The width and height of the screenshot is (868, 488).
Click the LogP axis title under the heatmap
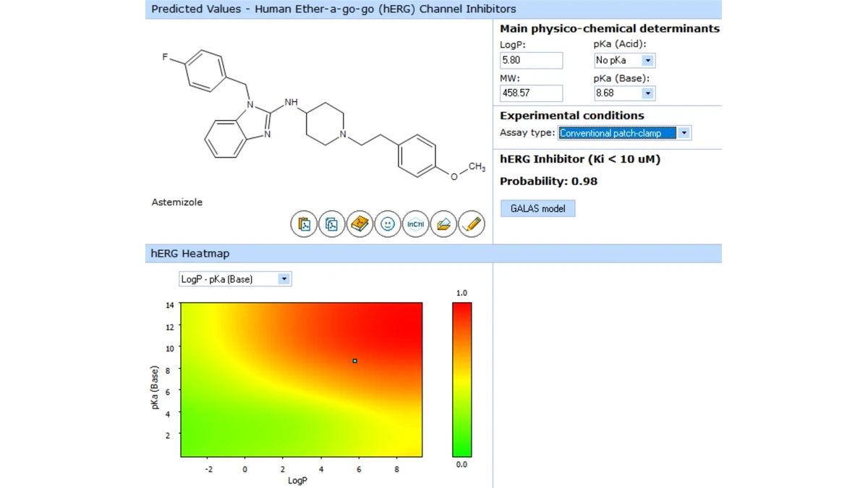pos(297,481)
